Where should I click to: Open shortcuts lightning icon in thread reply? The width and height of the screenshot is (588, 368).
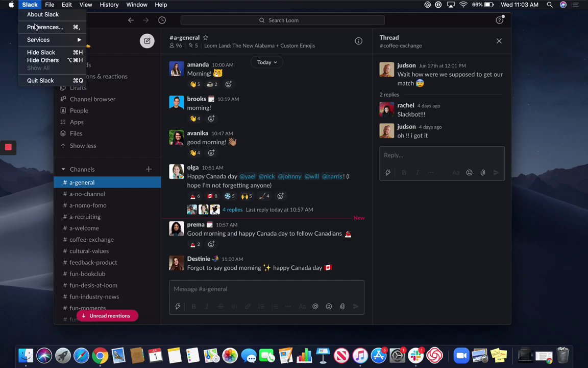coord(388,172)
